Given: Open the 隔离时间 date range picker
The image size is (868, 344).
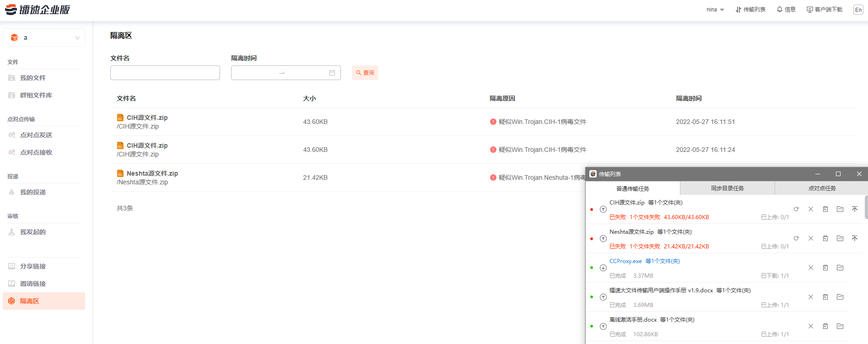Looking at the screenshot, I should click(x=286, y=73).
